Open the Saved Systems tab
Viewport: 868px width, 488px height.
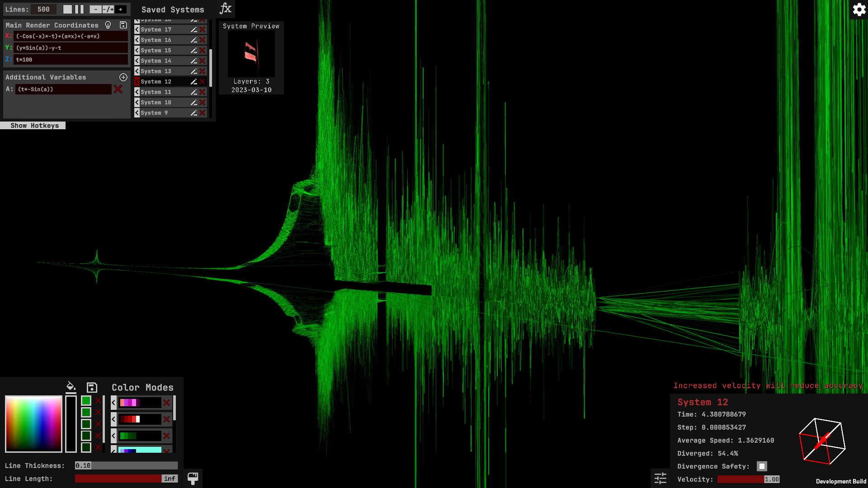pos(173,9)
